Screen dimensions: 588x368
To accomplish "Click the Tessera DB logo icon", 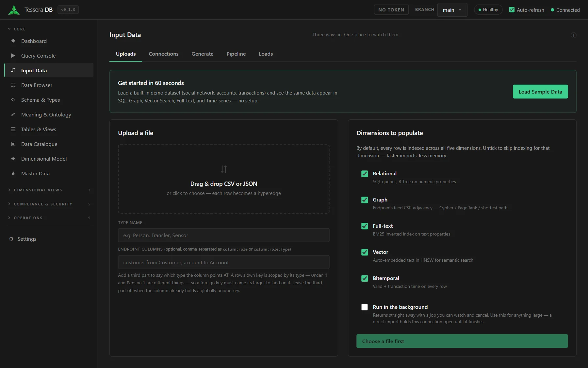I will tap(14, 10).
